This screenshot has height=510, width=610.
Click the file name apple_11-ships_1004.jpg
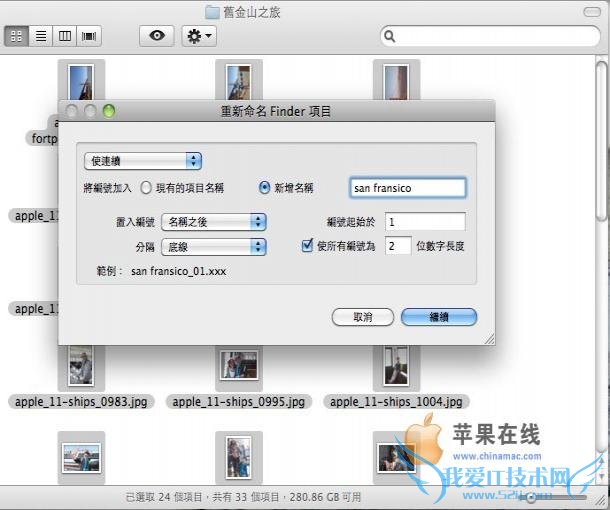396,402
